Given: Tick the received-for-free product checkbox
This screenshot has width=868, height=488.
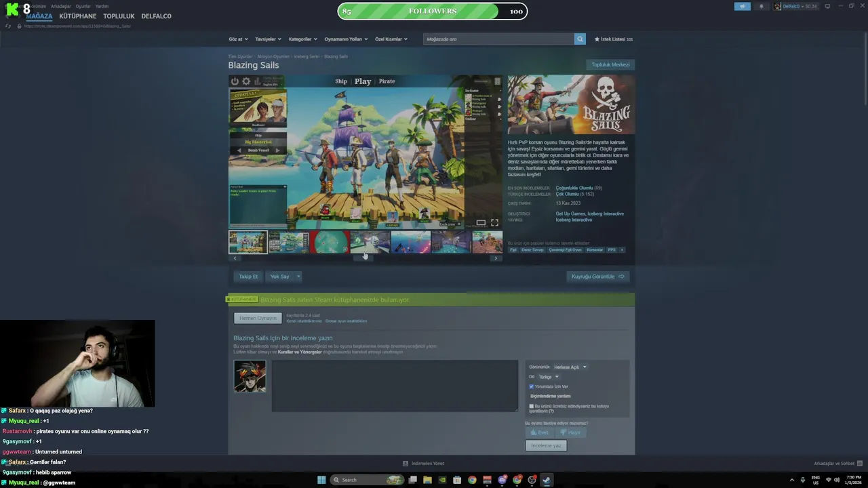Looking at the screenshot, I should (x=531, y=407).
